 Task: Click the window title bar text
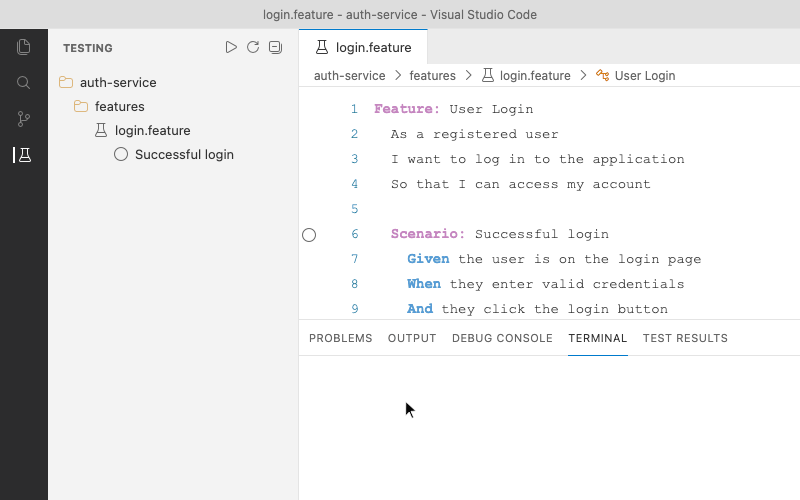(400, 15)
